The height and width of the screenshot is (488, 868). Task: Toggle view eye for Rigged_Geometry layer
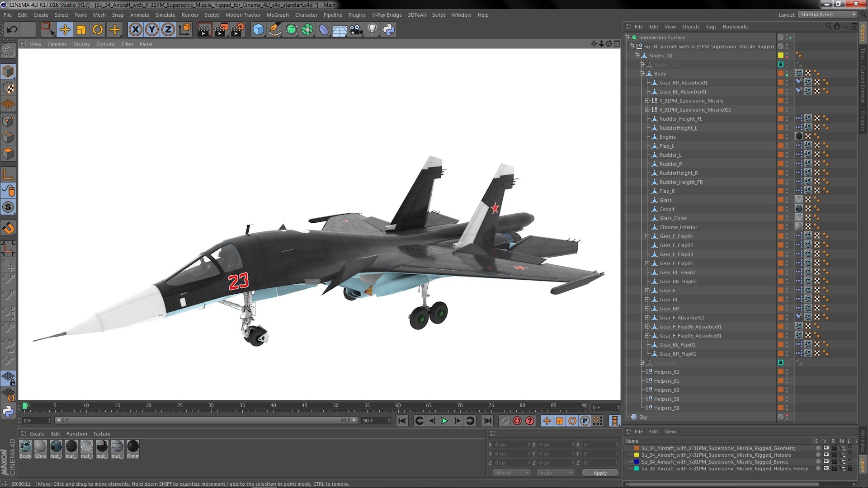[826, 448]
